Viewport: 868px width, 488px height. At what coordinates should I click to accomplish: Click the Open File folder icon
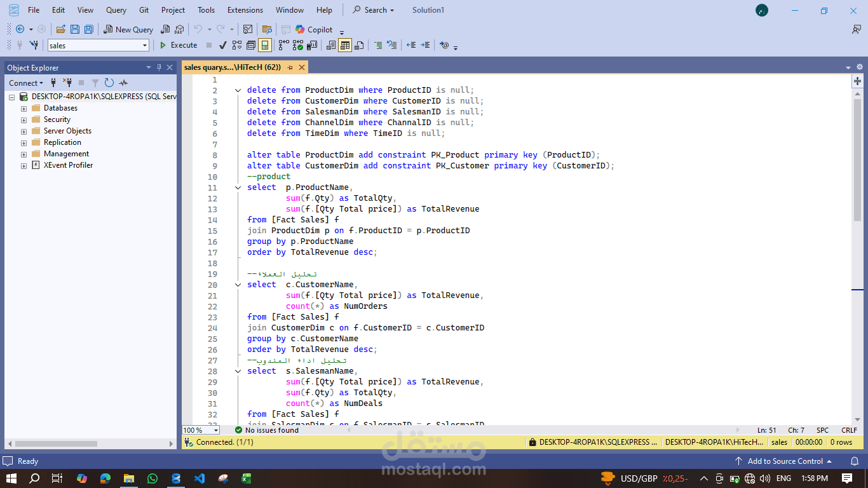pos(61,29)
